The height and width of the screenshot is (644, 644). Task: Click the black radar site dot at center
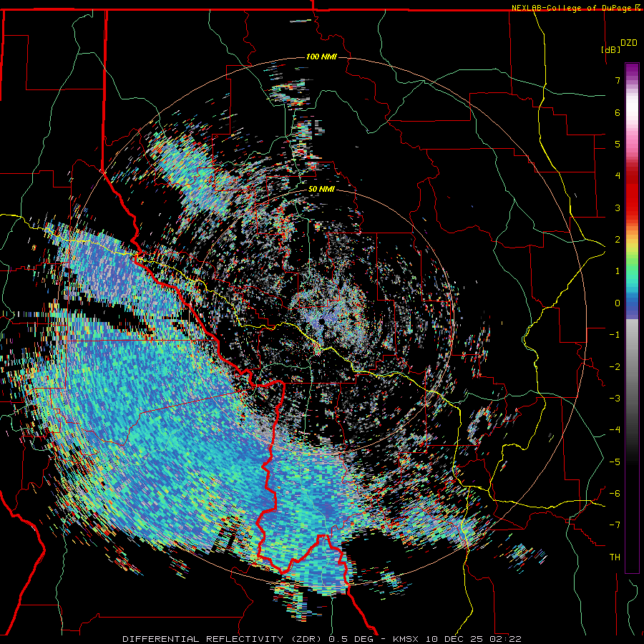321,321
